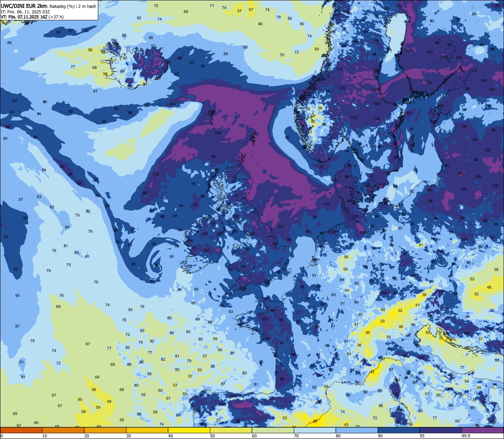Viewport: 504px width, 439px height.
Task: Click the '95' legend scale label
Action: coord(422,436)
